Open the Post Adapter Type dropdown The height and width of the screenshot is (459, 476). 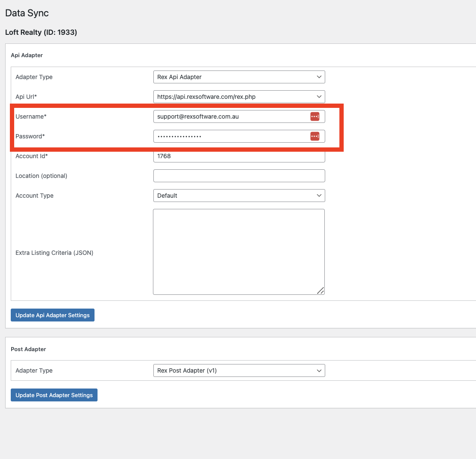pos(239,370)
